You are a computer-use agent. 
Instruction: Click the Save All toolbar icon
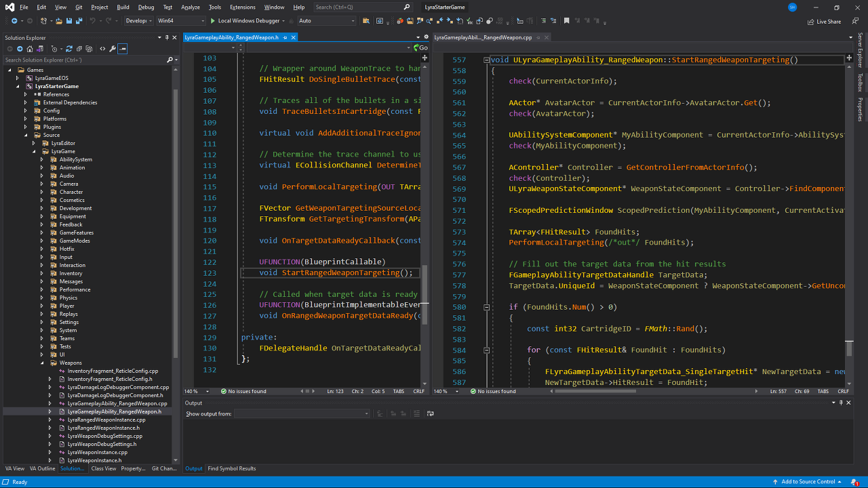point(79,21)
